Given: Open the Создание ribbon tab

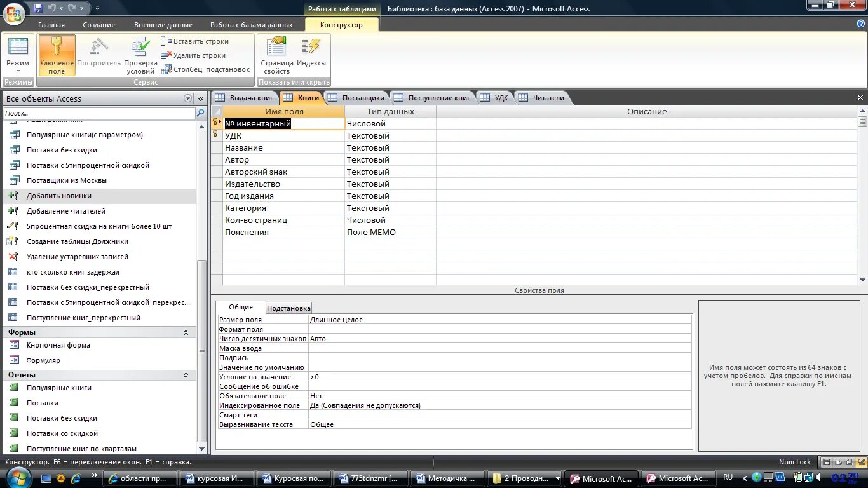Looking at the screenshot, I should [x=99, y=25].
